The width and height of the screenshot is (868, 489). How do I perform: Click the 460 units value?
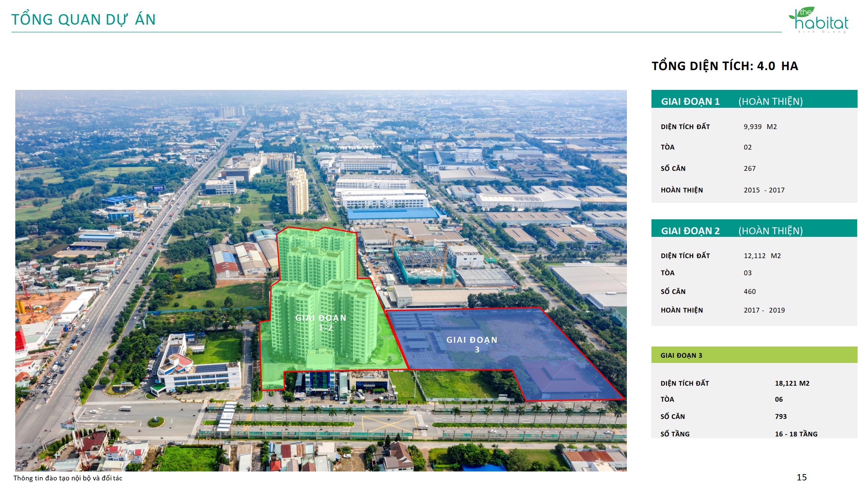tap(749, 292)
